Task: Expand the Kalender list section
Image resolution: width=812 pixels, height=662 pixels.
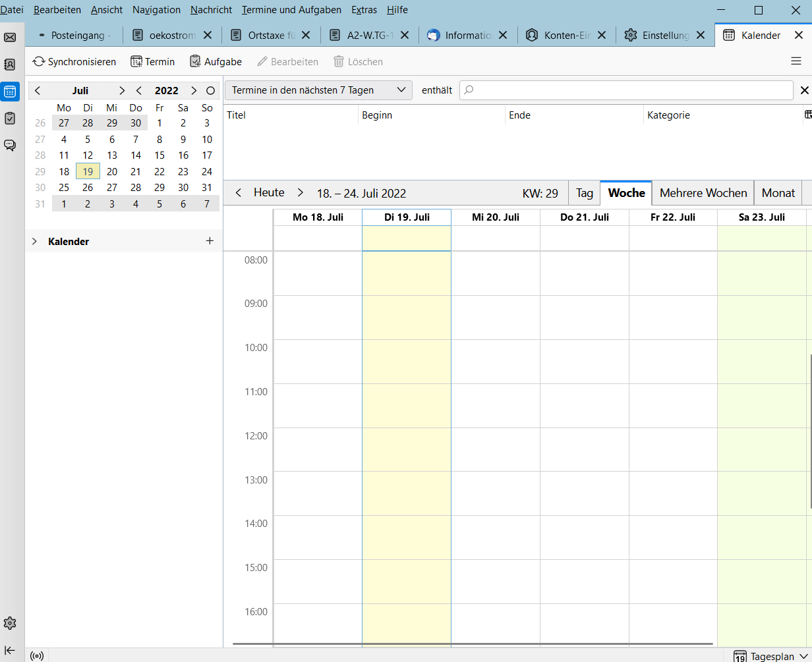Action: tap(34, 242)
